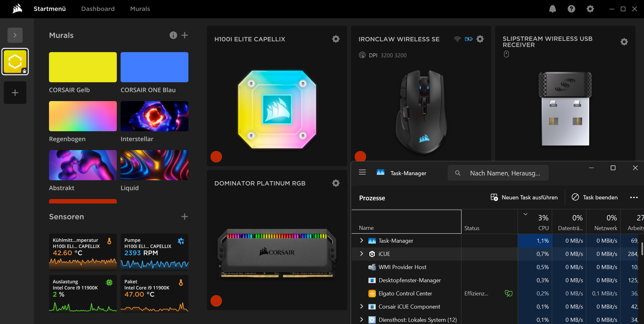
Task: Apply the CORSAIR ONE Blau mural
Action: [154, 67]
